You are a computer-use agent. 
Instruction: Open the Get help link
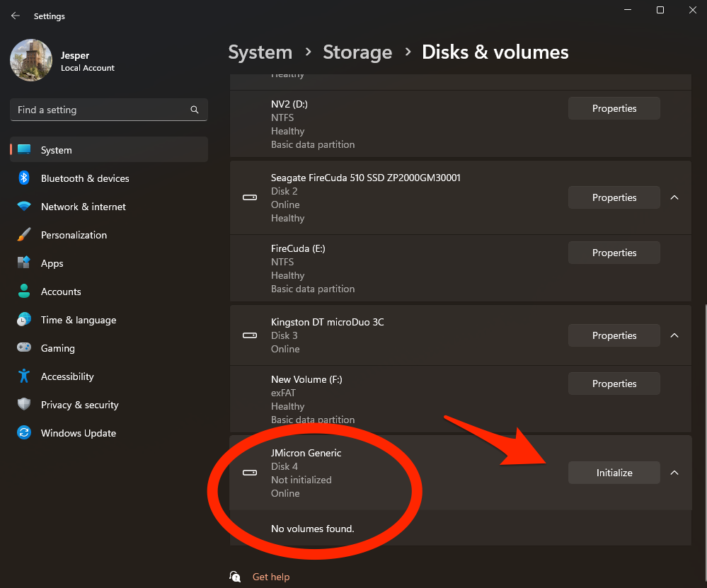tap(271, 577)
